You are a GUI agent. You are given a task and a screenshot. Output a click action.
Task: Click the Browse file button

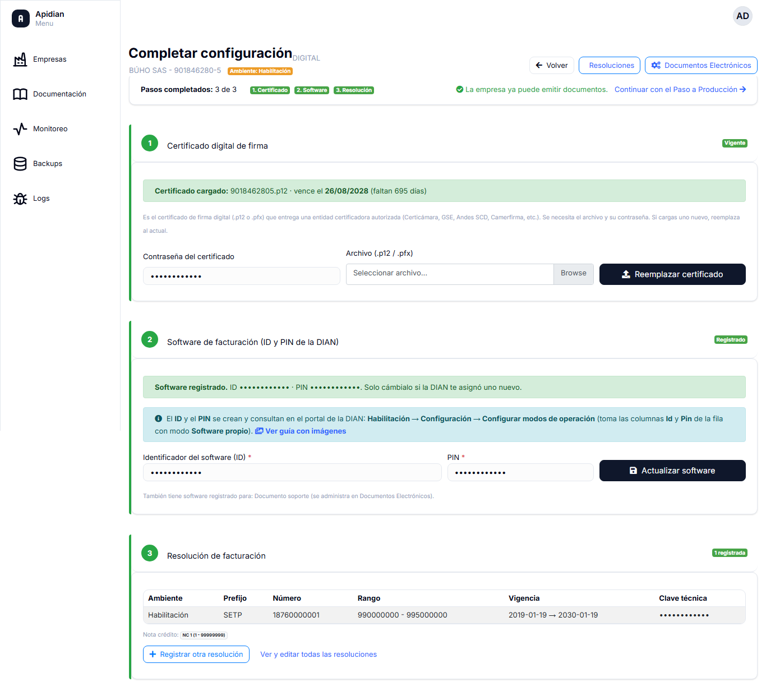pos(574,274)
